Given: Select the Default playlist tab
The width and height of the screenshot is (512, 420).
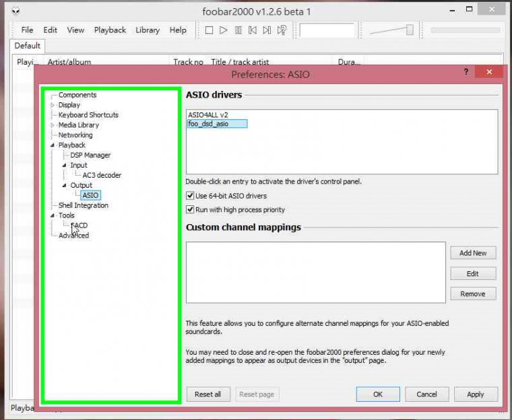Looking at the screenshot, I should [x=28, y=46].
